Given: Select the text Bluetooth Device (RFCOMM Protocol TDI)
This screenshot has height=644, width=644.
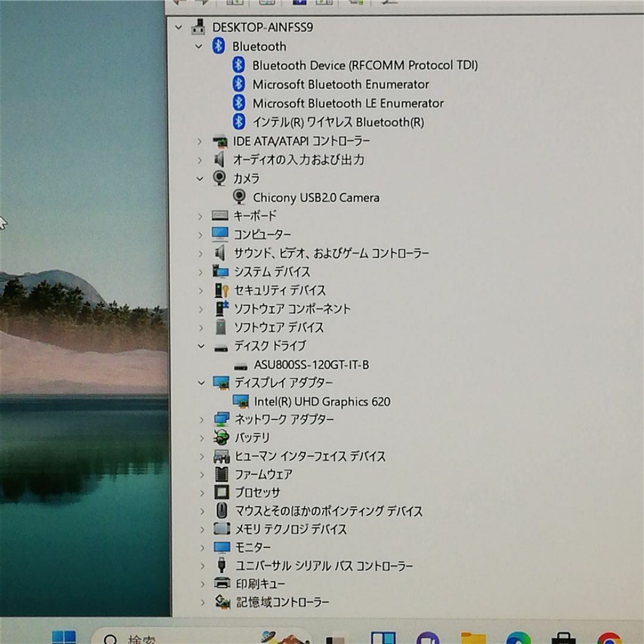Looking at the screenshot, I should tap(365, 66).
